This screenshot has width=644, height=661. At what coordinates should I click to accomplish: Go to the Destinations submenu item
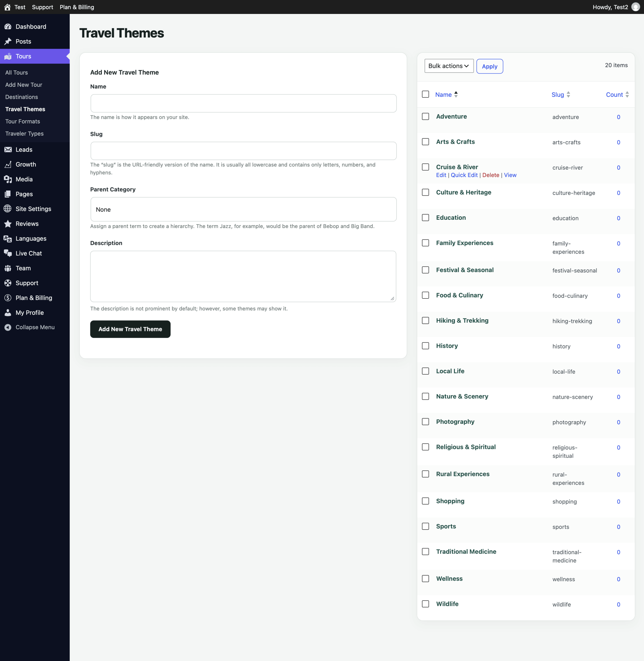(22, 97)
